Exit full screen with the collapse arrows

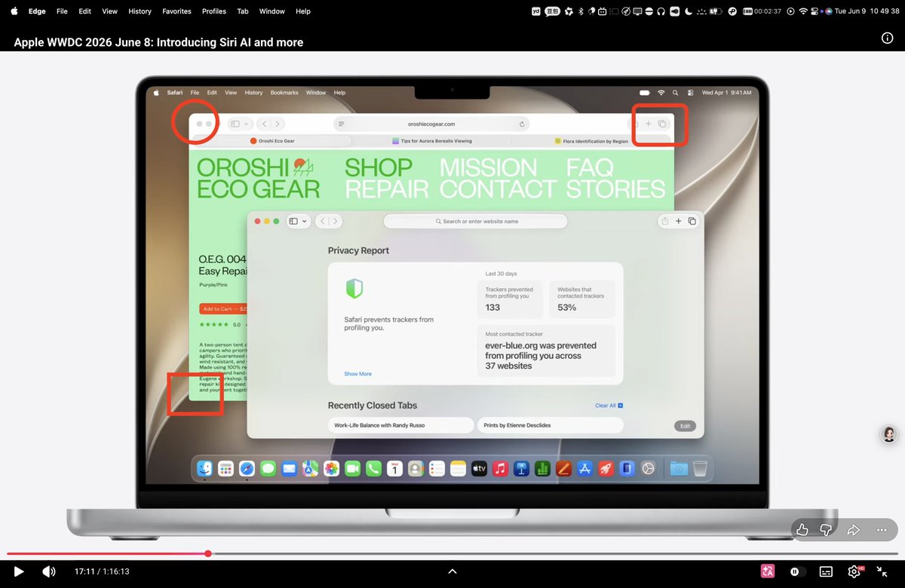[x=881, y=571]
